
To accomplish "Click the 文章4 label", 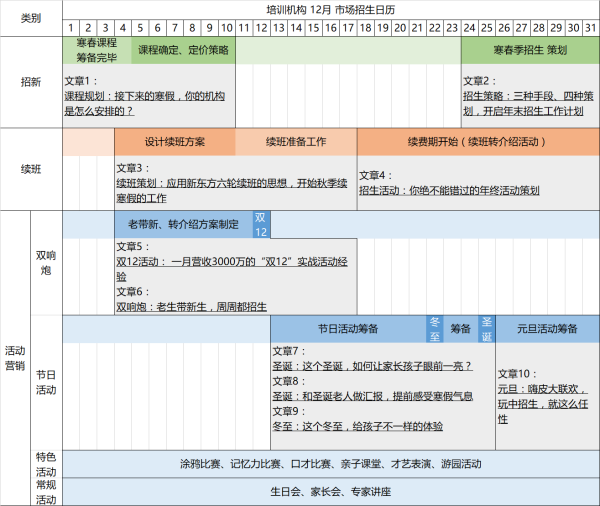I will tap(376, 176).
